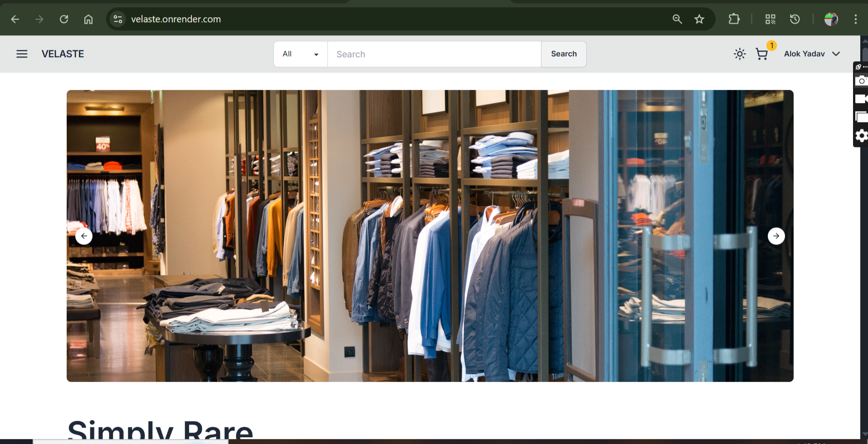Bookmark this page with the star
The image size is (868, 444).
[x=699, y=19]
